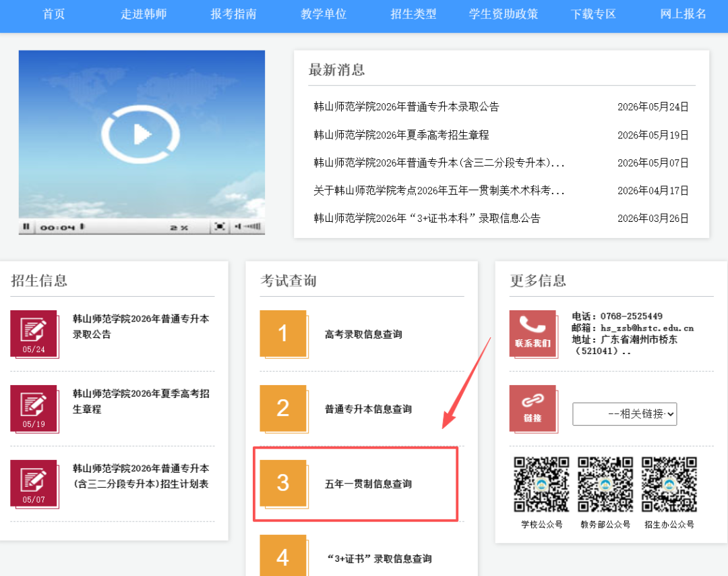Click the orange number 2 icon

point(283,408)
